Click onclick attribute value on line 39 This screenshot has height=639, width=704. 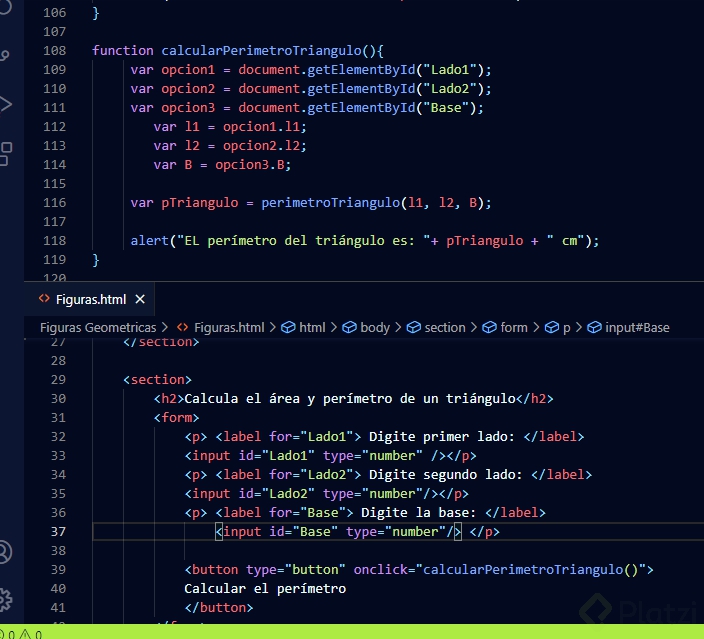(x=530, y=569)
